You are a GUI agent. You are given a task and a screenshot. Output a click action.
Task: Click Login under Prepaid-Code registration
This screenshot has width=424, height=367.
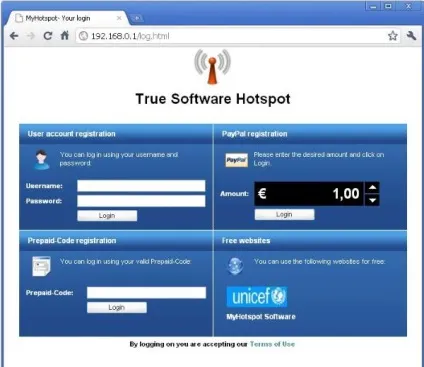click(x=117, y=307)
